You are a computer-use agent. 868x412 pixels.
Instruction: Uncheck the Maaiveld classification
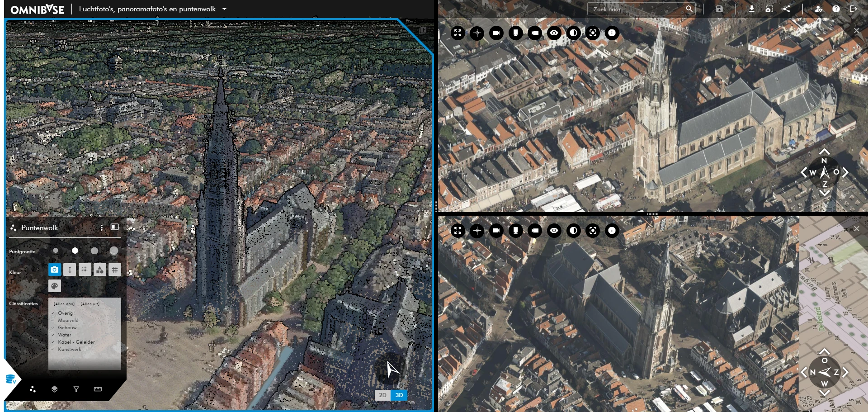pyautogui.click(x=53, y=320)
